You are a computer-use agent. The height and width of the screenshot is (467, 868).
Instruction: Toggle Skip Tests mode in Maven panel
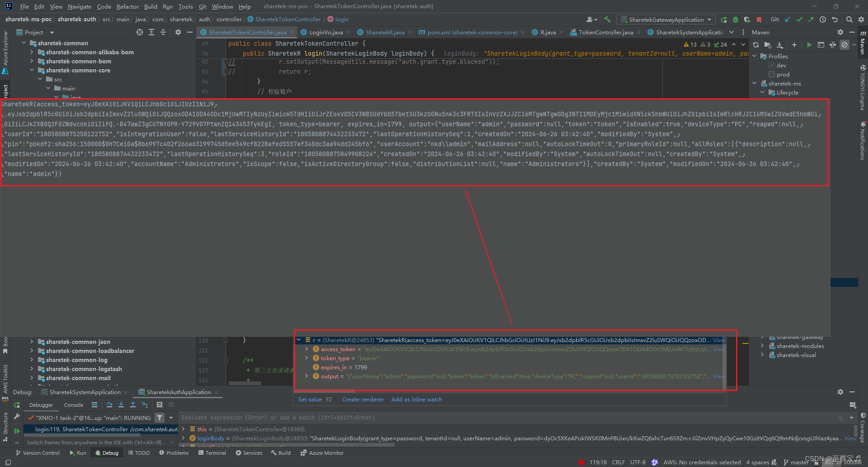click(x=832, y=45)
